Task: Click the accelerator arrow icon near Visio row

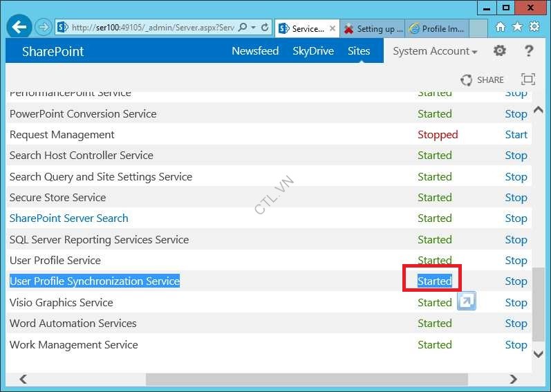Action: click(467, 301)
